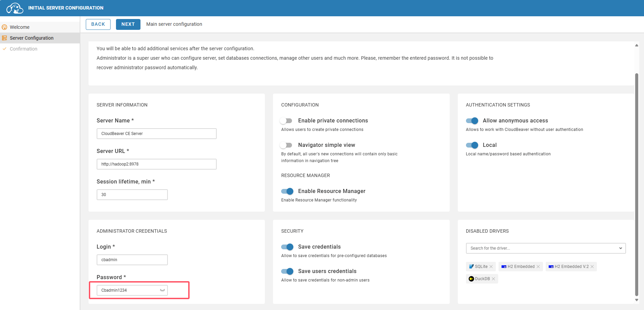Screen dimensions: 644x310
Task: Click the H2 Embedded V.2 driver icon
Action: click(551, 267)
